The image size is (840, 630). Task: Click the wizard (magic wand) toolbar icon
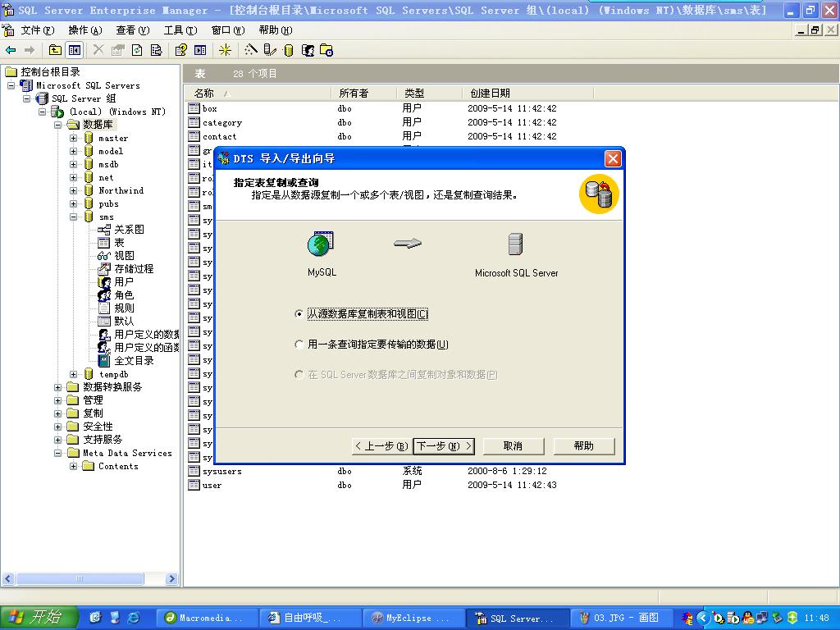tap(247, 50)
